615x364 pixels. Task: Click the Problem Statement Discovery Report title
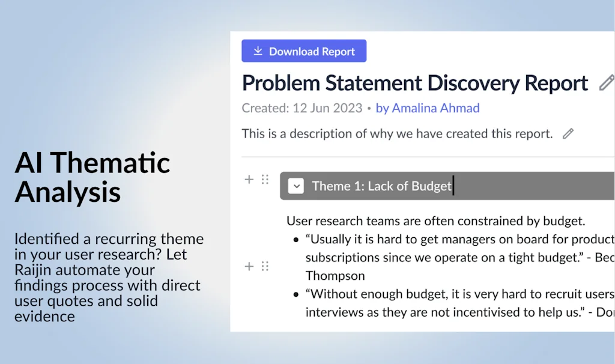coord(414,83)
